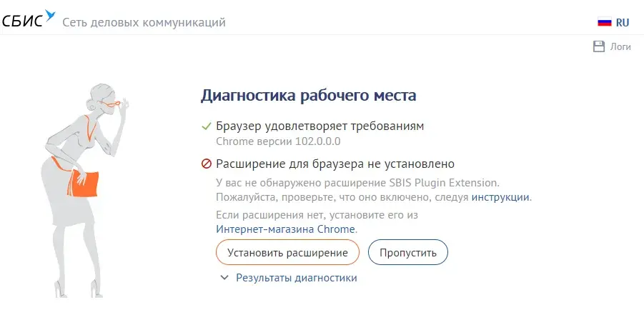Image resolution: width=644 pixels, height=320 pixels.
Task: Open the инструкции link
Action: [500, 197]
